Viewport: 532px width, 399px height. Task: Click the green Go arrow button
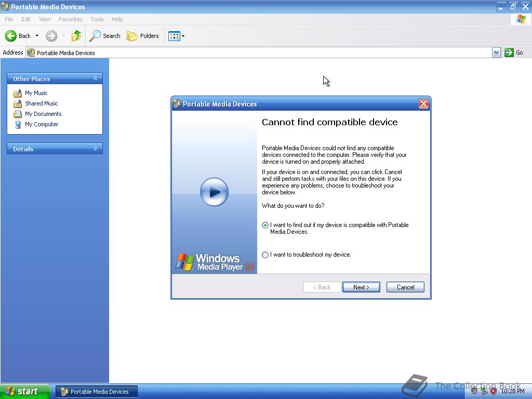click(509, 52)
